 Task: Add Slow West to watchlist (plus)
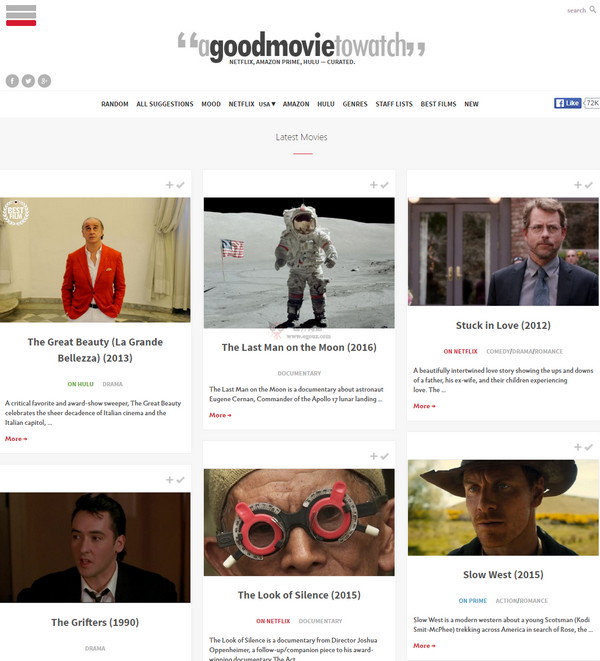click(578, 447)
